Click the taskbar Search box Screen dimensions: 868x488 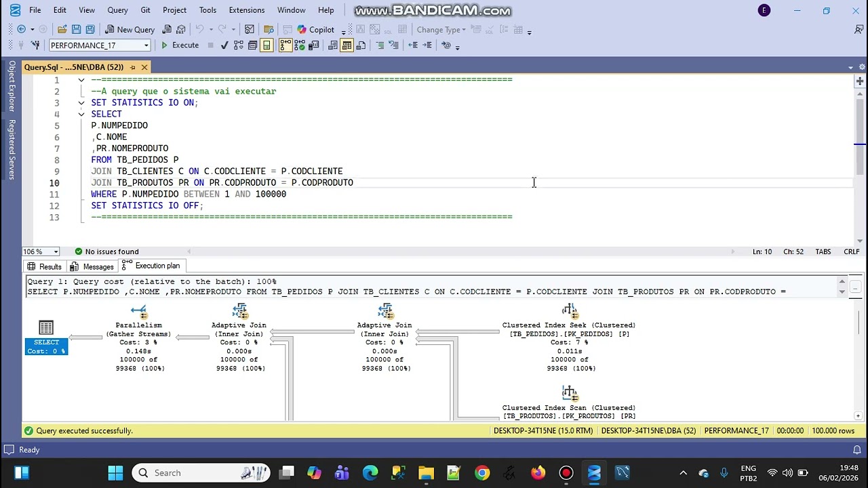pyautogui.click(x=200, y=472)
